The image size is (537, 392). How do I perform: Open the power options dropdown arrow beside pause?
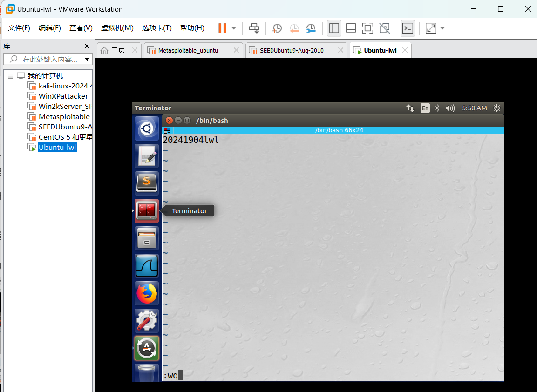(x=234, y=28)
